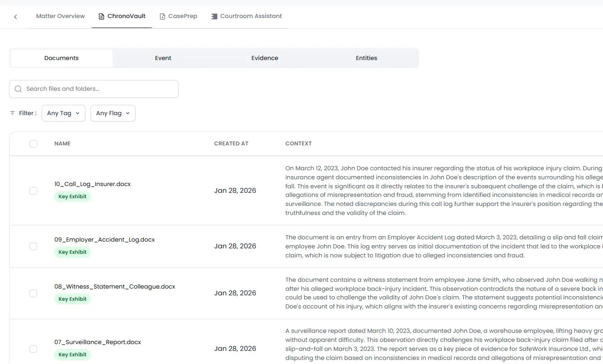Open file 10_Call_Log_Insurer.docx
The image size is (603, 364).
[93, 184]
